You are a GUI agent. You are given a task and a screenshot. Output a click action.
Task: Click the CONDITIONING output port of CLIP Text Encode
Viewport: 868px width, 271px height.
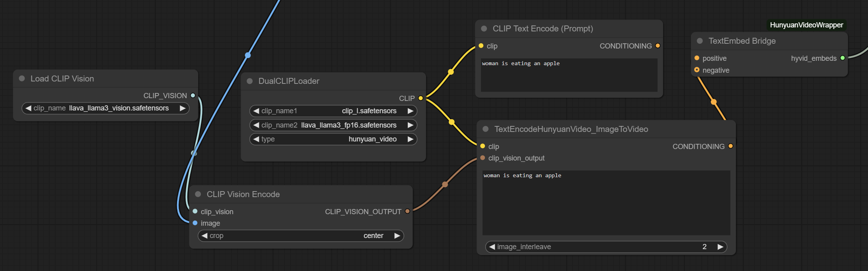tap(658, 46)
